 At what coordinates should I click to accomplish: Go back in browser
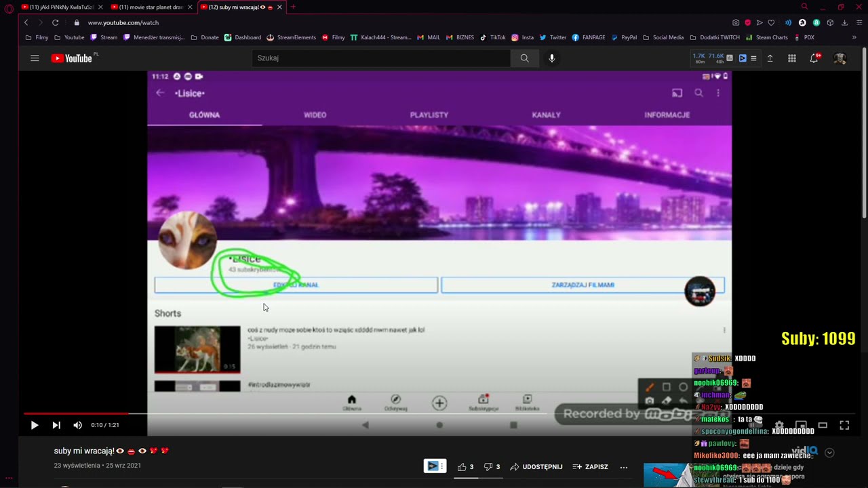coord(26,22)
